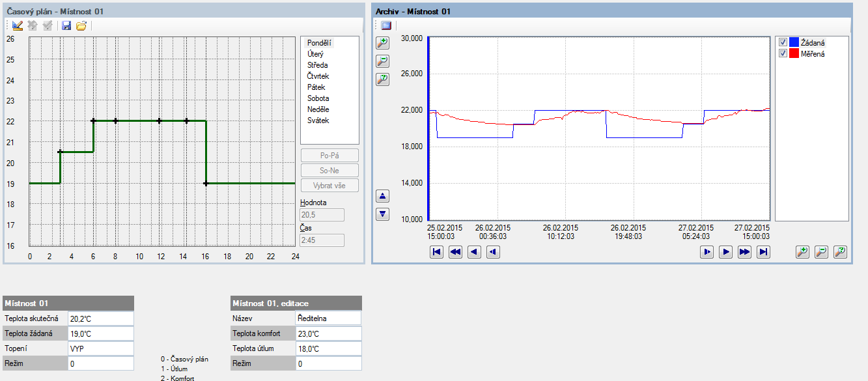
Task: Jump to the archive start
Action: pyautogui.click(x=437, y=252)
